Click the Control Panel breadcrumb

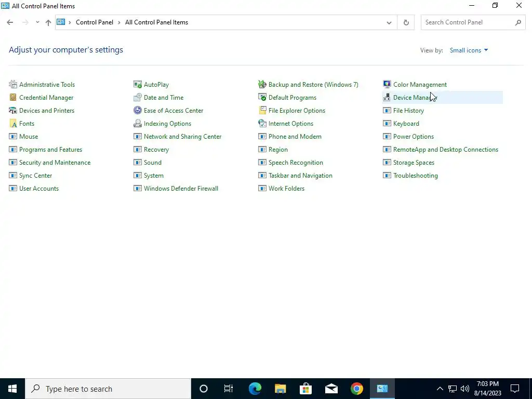(95, 22)
